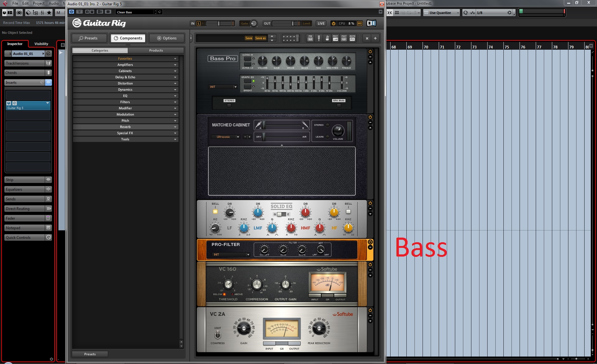
Task: Click the Clean Bass preset name field
Action: pos(134,12)
